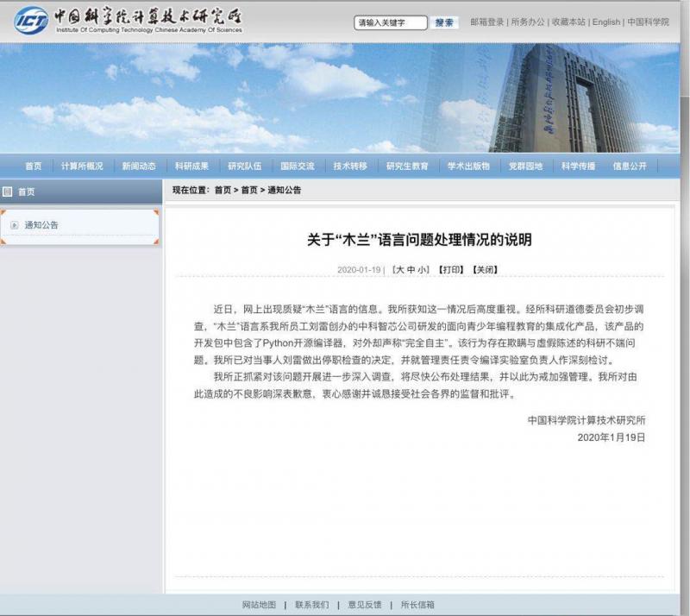Image resolution: width=690 pixels, height=616 pixels.
Task: Open the 联系我们 footer link
Action: coord(312,605)
